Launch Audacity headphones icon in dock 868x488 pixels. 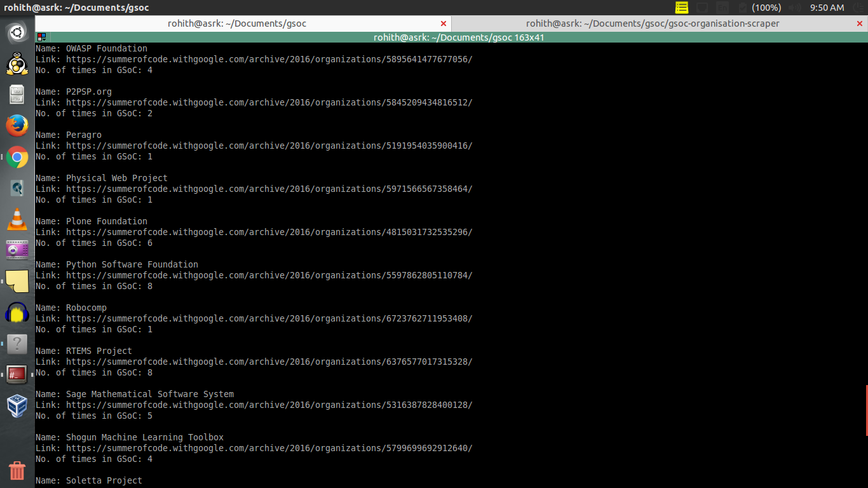point(17,312)
